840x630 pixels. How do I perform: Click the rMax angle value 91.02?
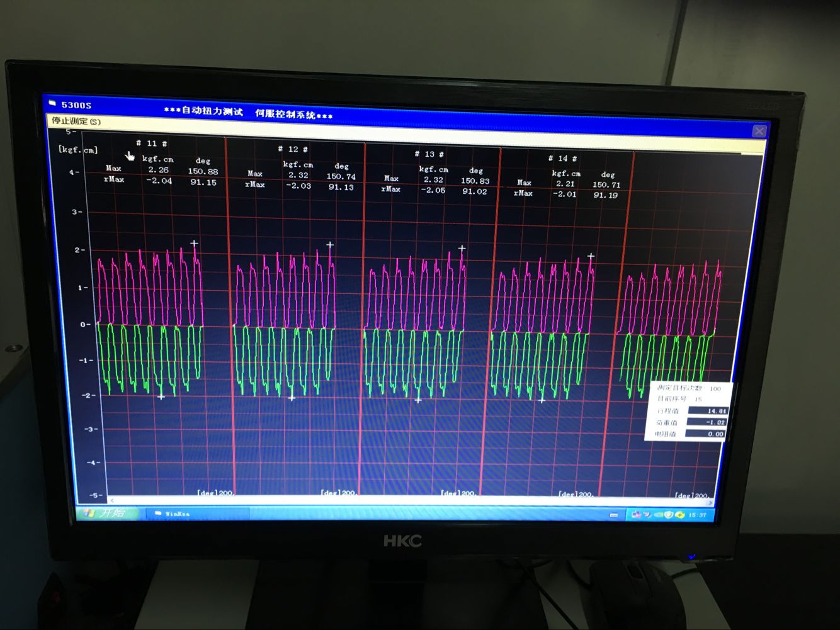[x=475, y=191]
